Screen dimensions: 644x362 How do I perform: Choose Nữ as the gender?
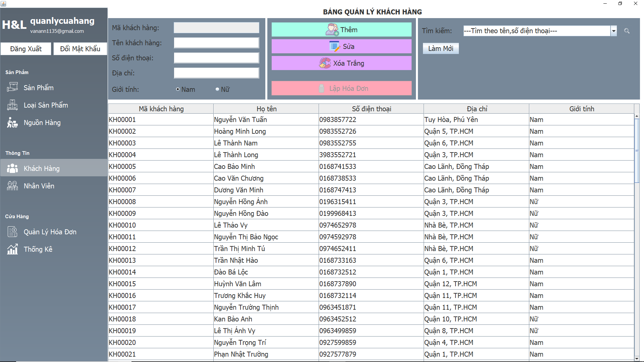coord(217,89)
